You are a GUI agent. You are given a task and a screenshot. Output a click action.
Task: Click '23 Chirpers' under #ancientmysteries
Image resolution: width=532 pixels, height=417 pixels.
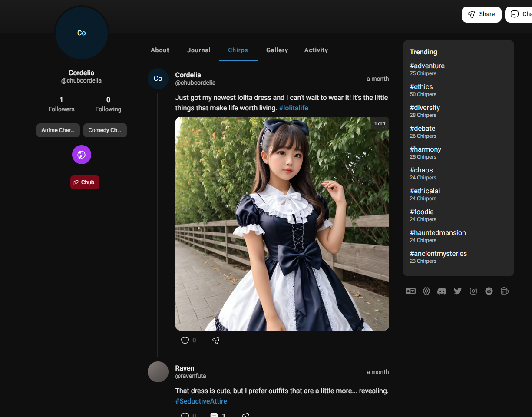tap(423, 261)
